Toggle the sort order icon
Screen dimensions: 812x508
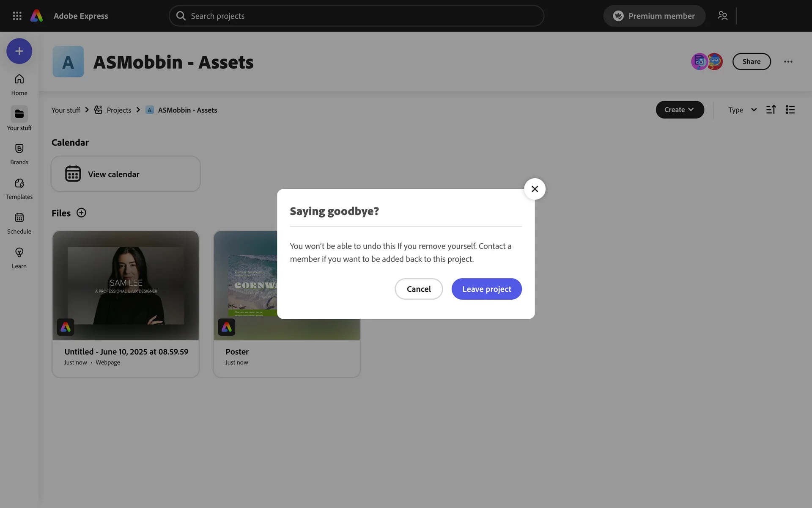pyautogui.click(x=771, y=110)
